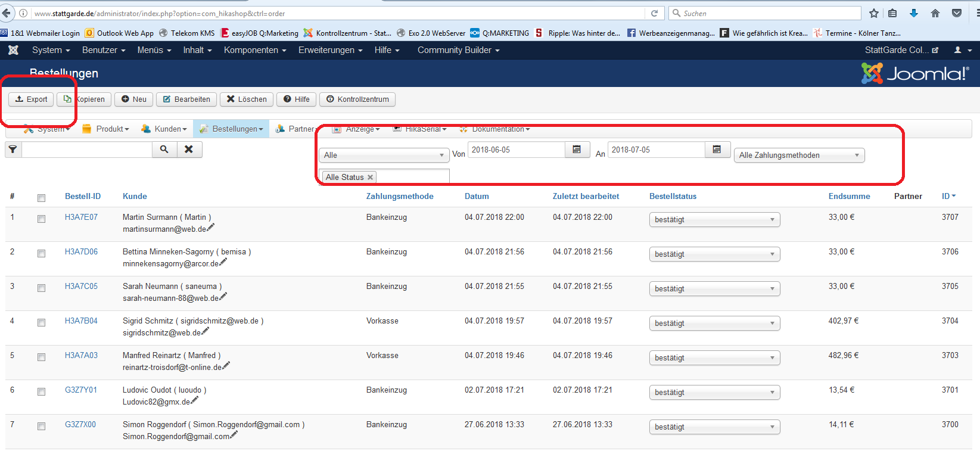Screen dimensions: 980x454
Task: Open order link H3A7E07
Action: click(81, 217)
